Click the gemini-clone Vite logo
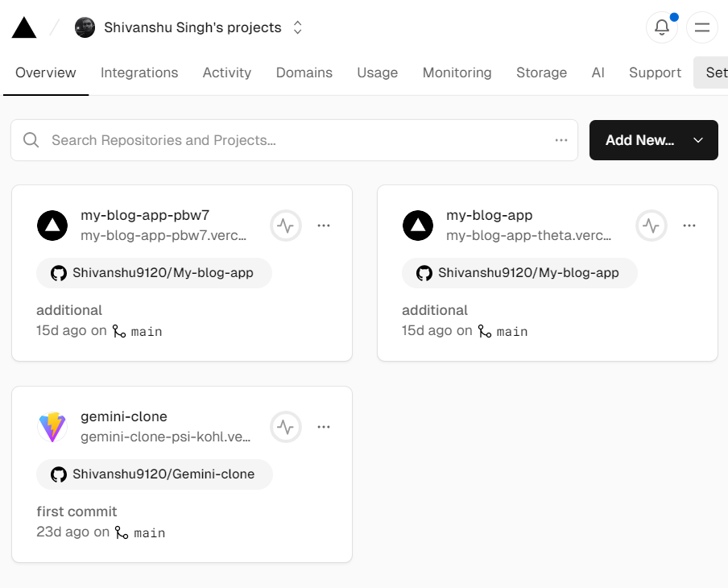The width and height of the screenshot is (728, 588). [52, 427]
